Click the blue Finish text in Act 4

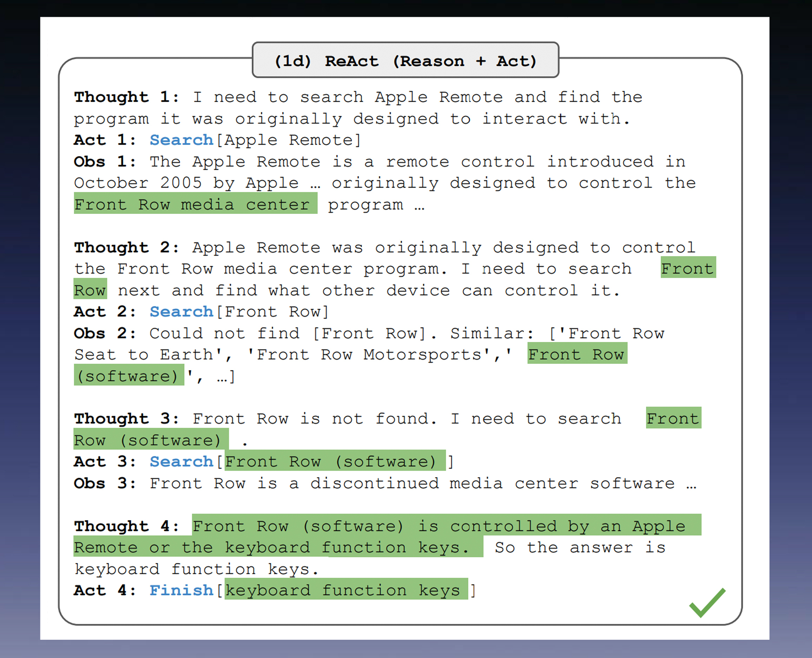[x=181, y=591]
